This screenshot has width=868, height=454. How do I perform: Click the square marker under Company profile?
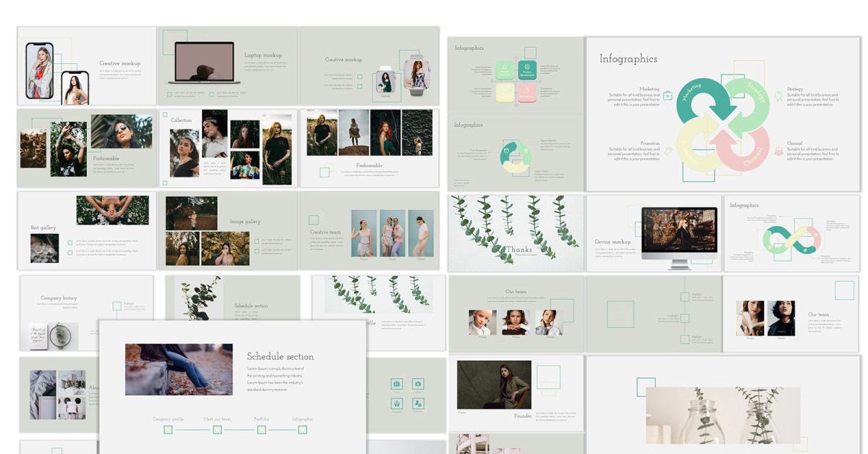coord(168,429)
